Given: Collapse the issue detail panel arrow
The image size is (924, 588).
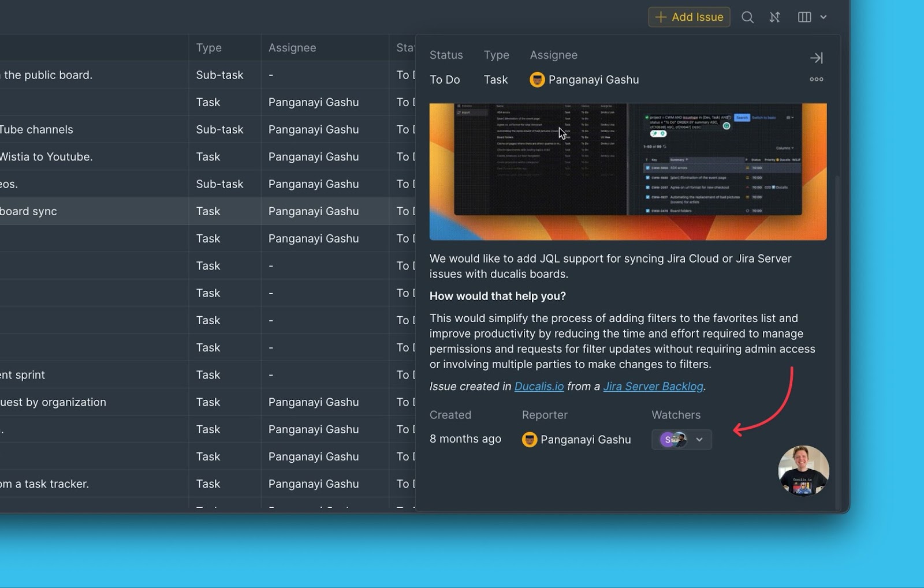Looking at the screenshot, I should click(x=816, y=58).
